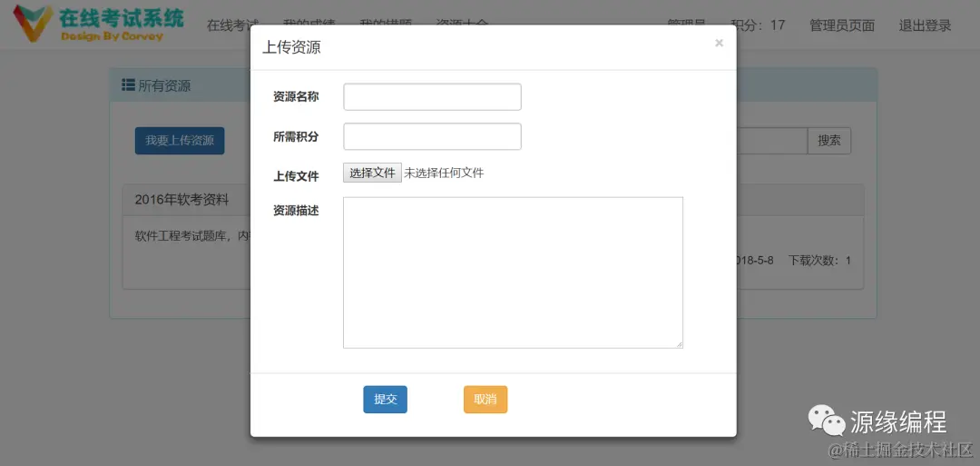Click the resize handle of the 资源描述 textarea
The image size is (980, 466).
pyautogui.click(x=679, y=344)
